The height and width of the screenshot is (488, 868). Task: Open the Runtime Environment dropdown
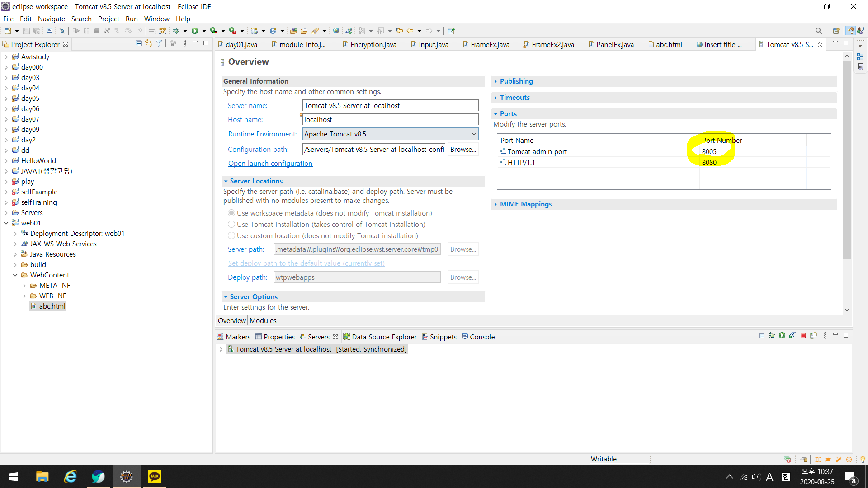473,134
